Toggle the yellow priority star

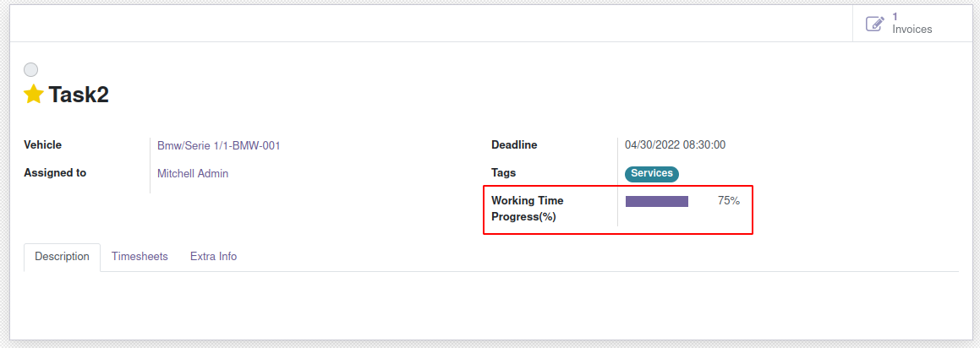pyautogui.click(x=34, y=95)
